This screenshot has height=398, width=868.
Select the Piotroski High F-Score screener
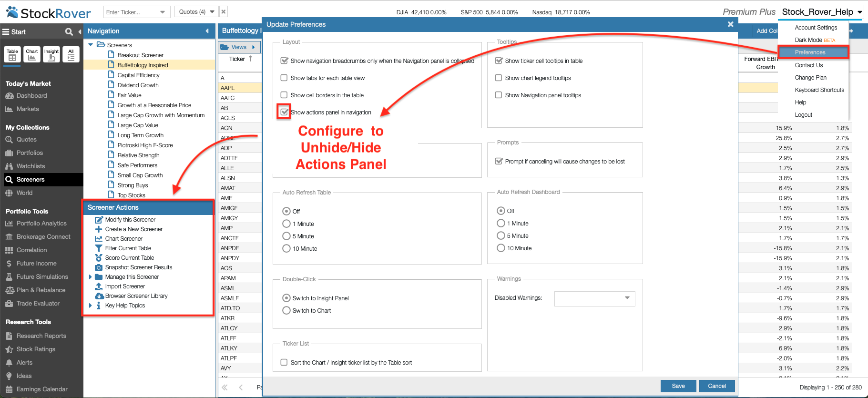tap(145, 145)
